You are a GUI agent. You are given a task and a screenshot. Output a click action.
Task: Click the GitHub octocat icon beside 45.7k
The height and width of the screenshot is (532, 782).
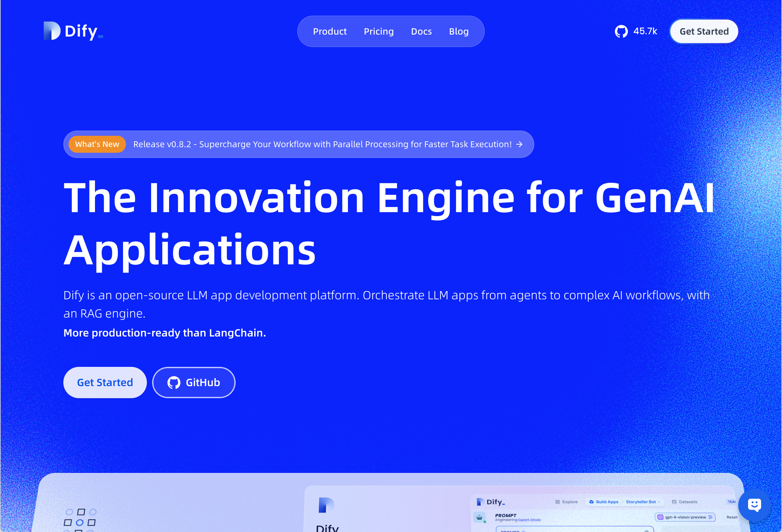pos(621,31)
